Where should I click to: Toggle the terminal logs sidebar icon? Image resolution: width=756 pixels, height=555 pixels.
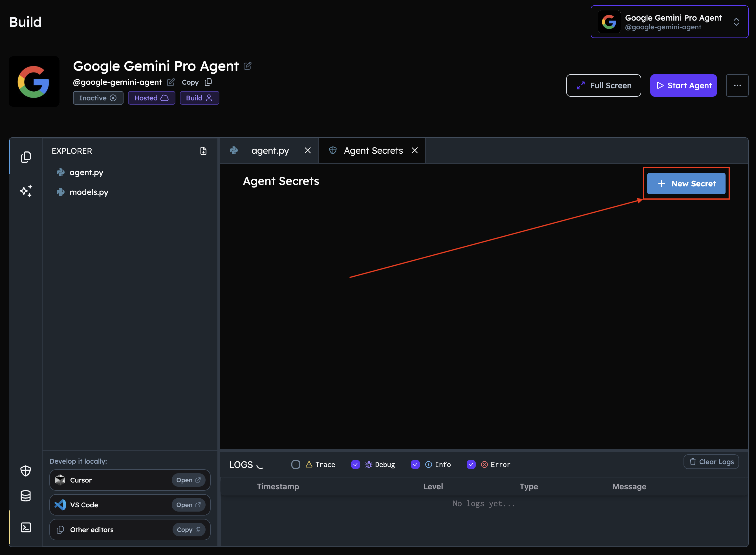[26, 527]
